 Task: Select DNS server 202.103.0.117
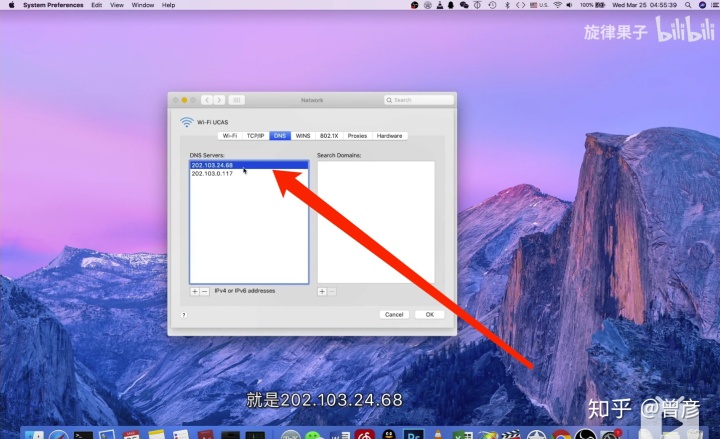[x=249, y=174]
